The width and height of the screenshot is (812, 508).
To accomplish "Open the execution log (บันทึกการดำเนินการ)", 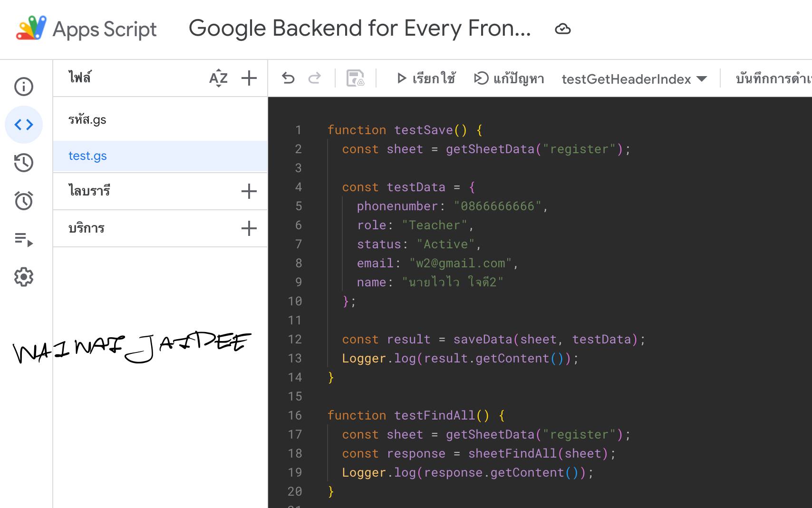I will coord(773,78).
